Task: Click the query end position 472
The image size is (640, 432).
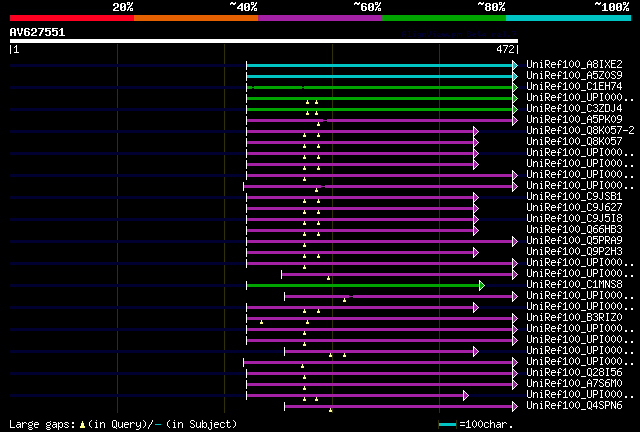Action: pyautogui.click(x=505, y=49)
